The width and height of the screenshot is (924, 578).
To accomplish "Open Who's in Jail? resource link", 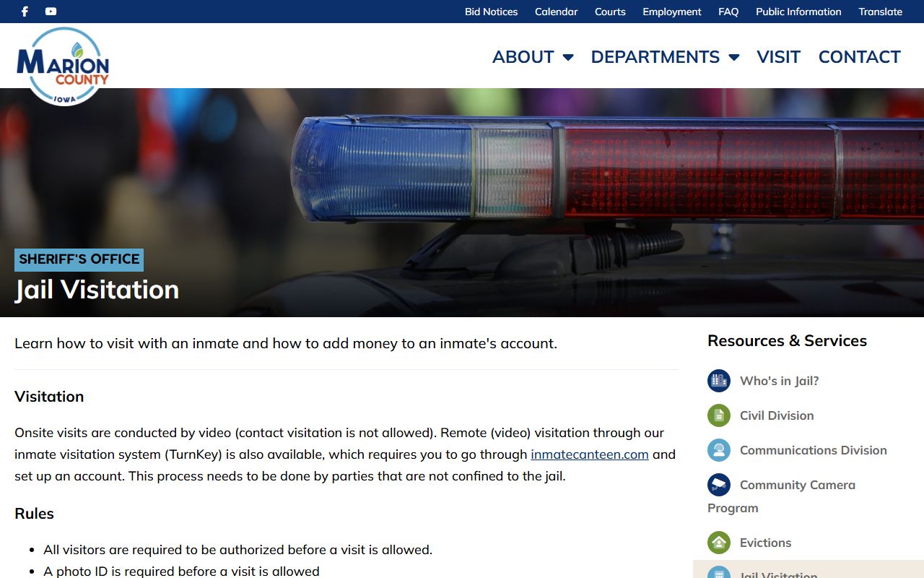I will [x=780, y=381].
